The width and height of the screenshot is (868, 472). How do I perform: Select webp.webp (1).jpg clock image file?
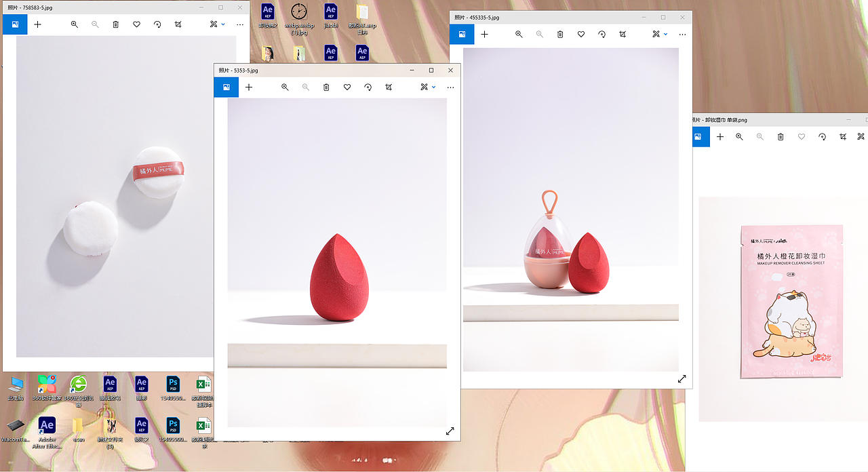point(299,18)
